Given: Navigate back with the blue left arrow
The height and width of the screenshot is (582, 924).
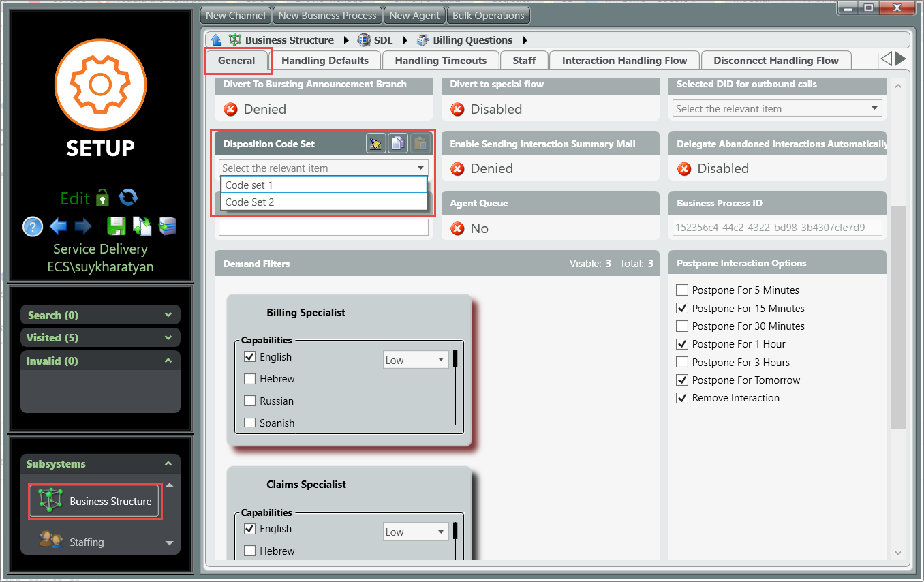Looking at the screenshot, I should coord(58,226).
